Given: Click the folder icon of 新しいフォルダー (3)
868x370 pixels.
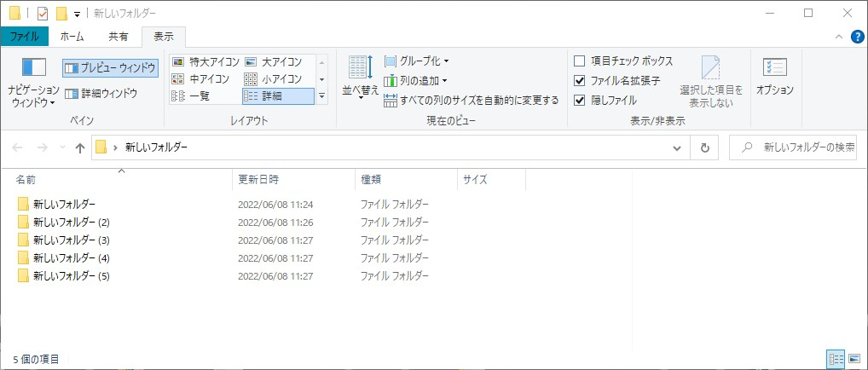Looking at the screenshot, I should (x=23, y=240).
